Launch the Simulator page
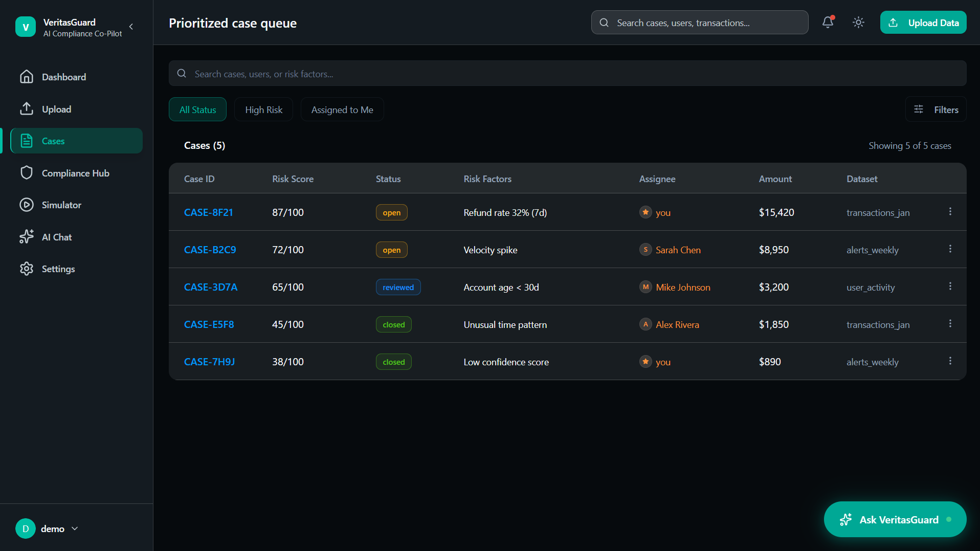This screenshot has height=551, width=980. click(76, 205)
